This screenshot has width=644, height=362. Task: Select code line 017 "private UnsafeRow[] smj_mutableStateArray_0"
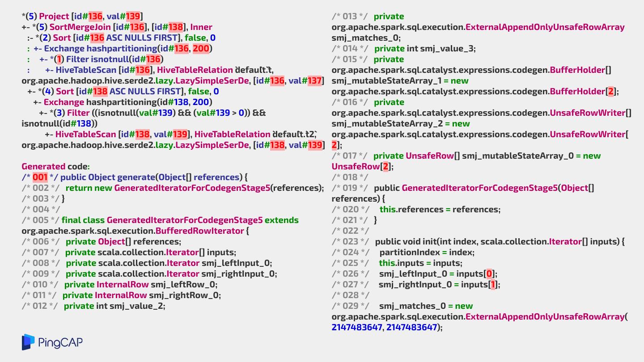coord(466,161)
